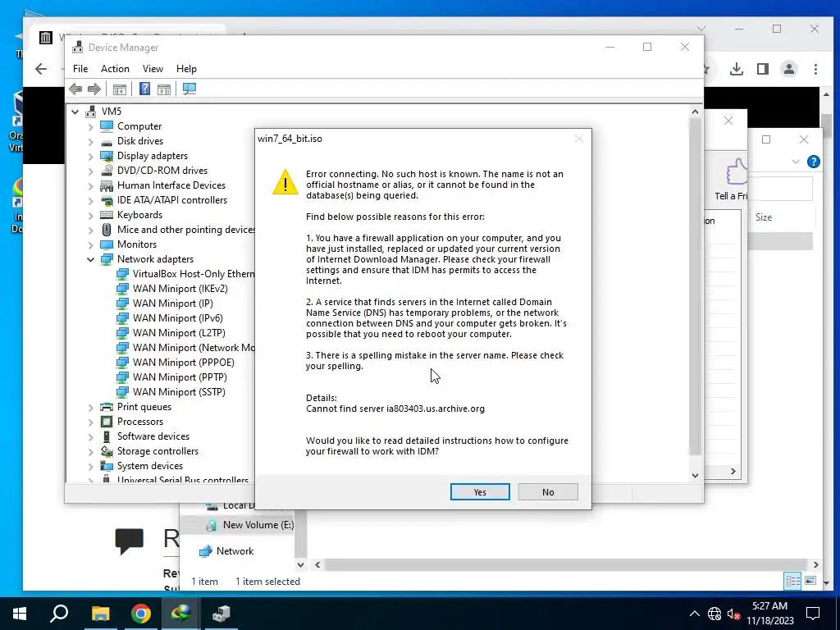
Task: Click the network globe tray icon
Action: 714,614
